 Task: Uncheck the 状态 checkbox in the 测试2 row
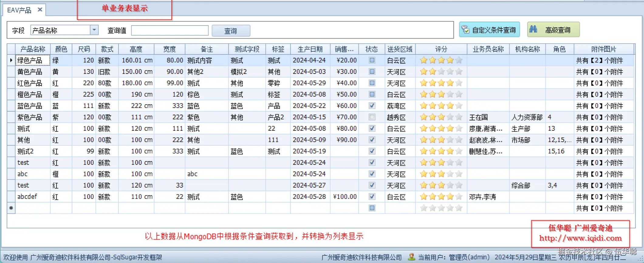pos(372,151)
